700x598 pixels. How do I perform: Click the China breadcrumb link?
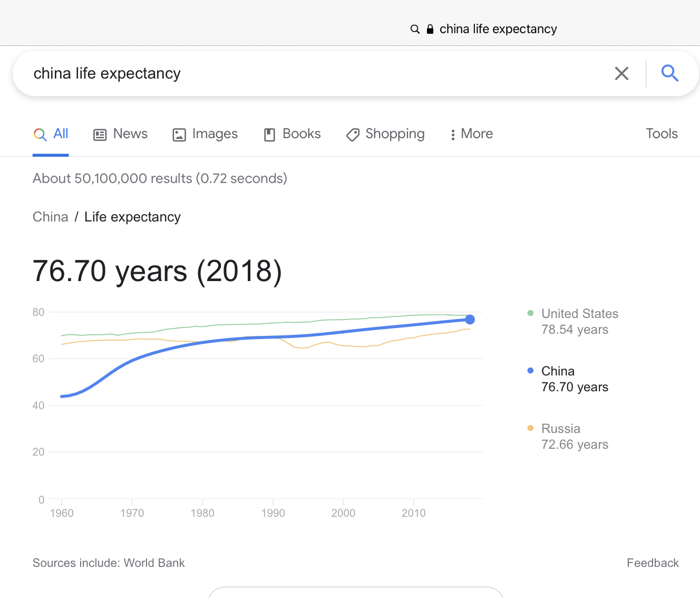[x=51, y=217]
